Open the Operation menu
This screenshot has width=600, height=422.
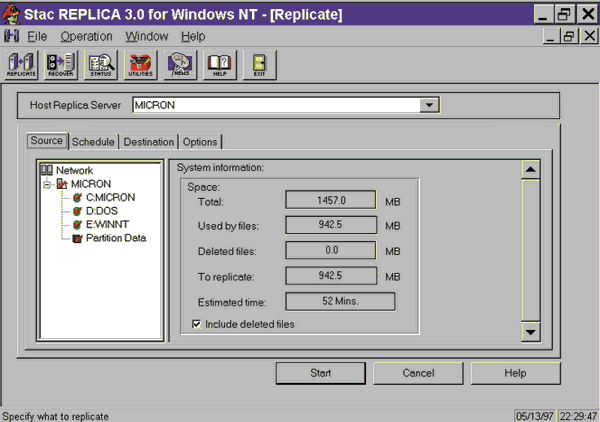point(86,36)
